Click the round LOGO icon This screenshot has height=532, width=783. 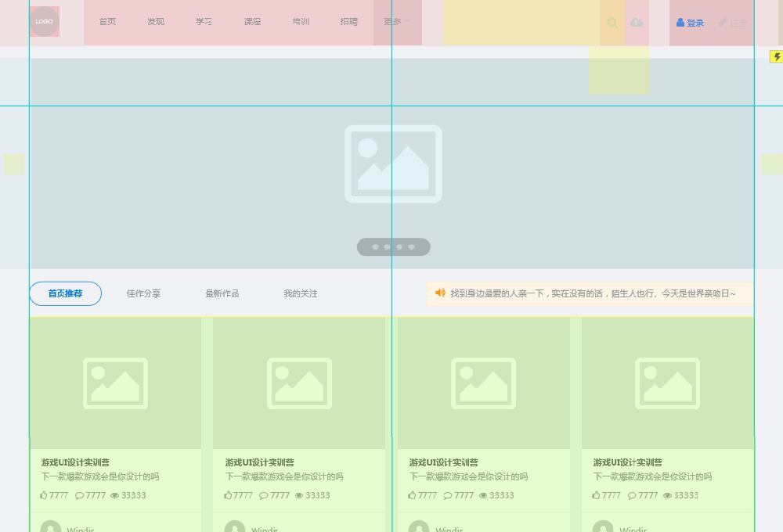click(x=44, y=22)
